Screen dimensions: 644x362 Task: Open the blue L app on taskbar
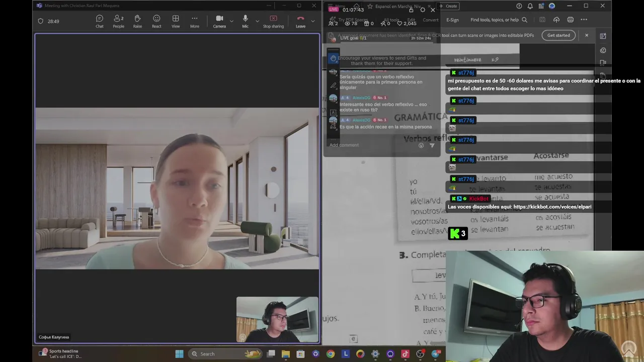345,354
